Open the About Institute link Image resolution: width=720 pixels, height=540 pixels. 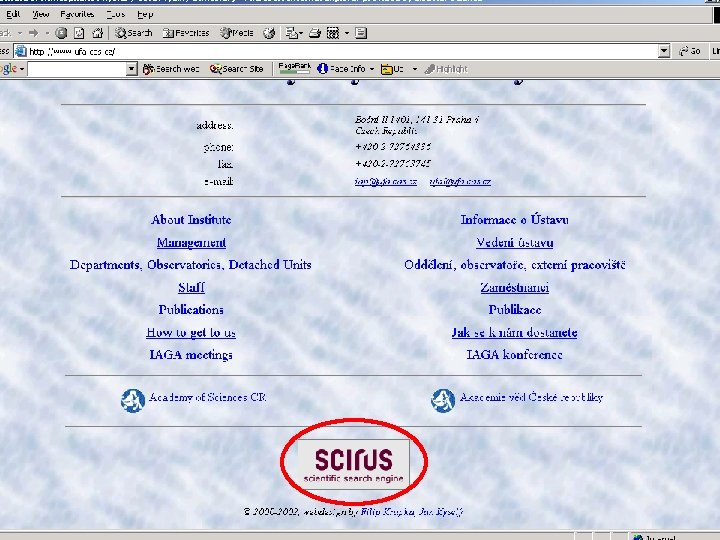191,219
